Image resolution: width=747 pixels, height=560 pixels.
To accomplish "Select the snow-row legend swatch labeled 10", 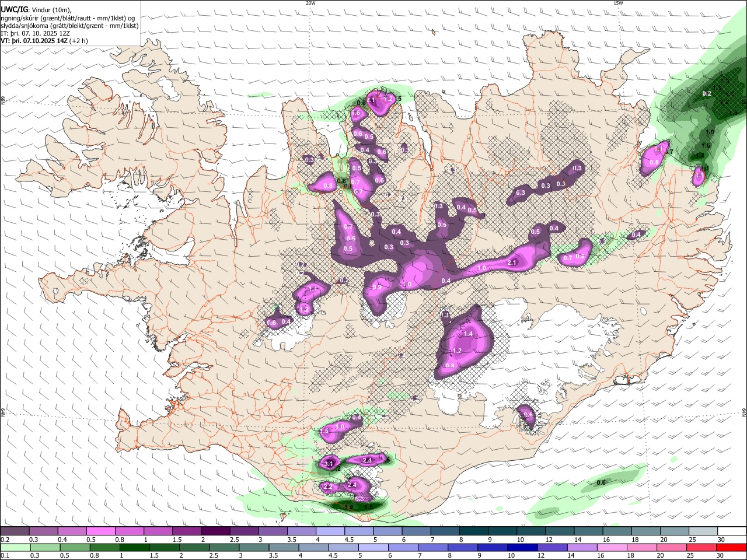I will click(x=530, y=531).
